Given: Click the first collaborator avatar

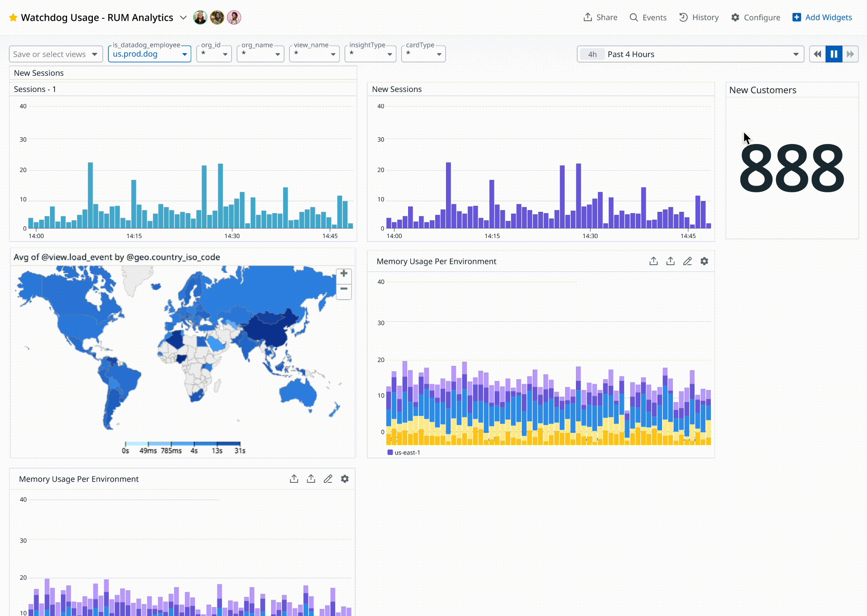Looking at the screenshot, I should [x=200, y=17].
